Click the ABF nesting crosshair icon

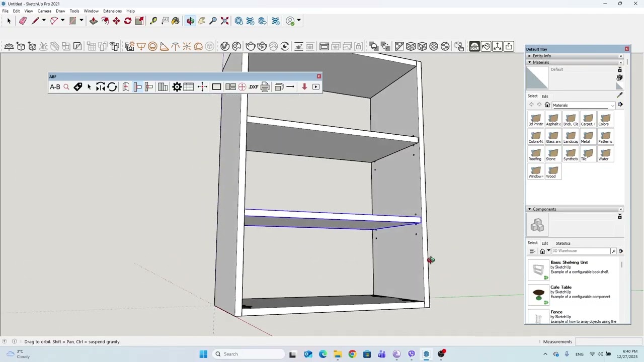click(x=242, y=87)
